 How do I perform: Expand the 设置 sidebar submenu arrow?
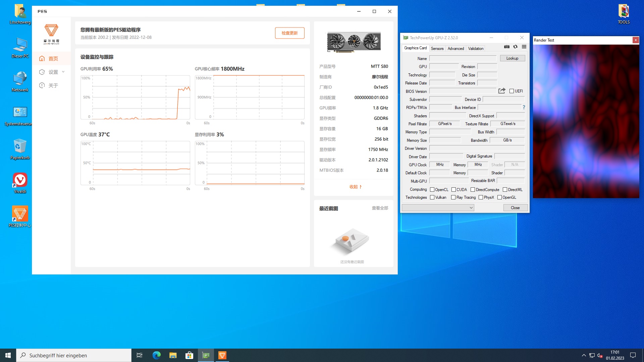click(63, 72)
